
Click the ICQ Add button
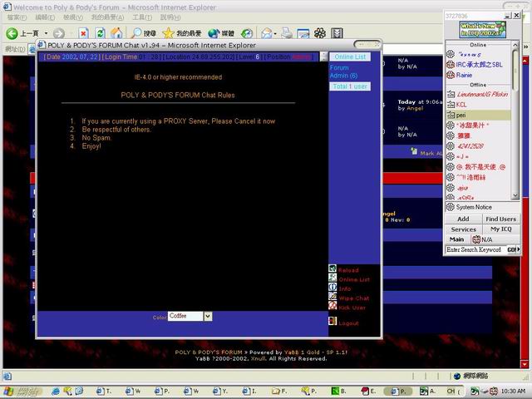[463, 219]
